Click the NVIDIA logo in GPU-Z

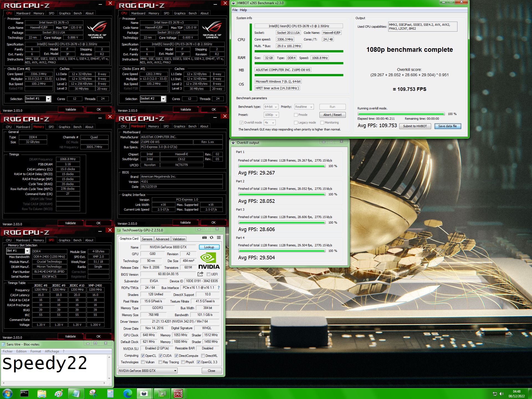pyautogui.click(x=209, y=260)
